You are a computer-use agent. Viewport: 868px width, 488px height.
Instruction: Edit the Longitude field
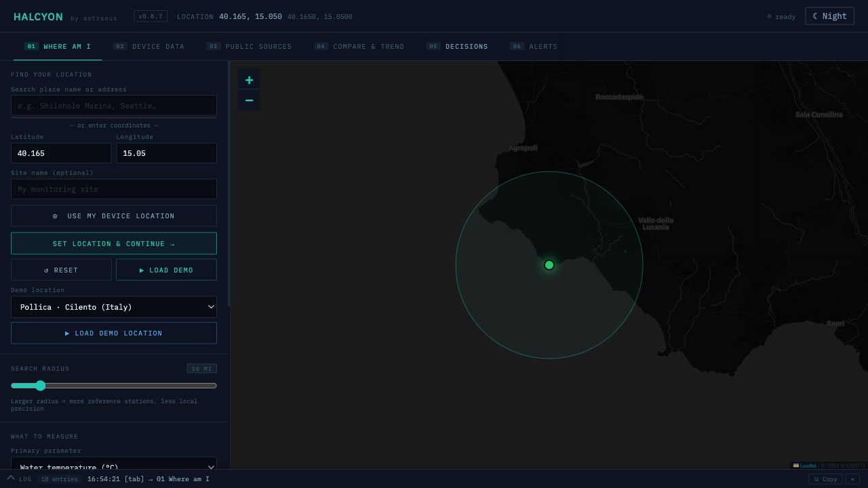(x=166, y=153)
